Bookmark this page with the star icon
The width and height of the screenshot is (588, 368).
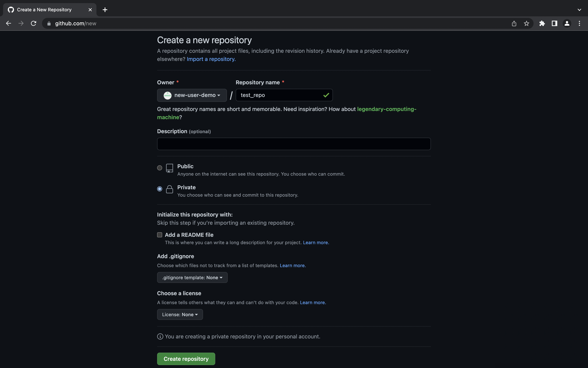pos(526,23)
